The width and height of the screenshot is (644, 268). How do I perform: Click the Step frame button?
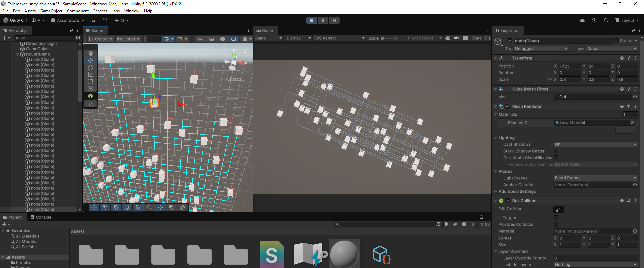click(x=334, y=20)
